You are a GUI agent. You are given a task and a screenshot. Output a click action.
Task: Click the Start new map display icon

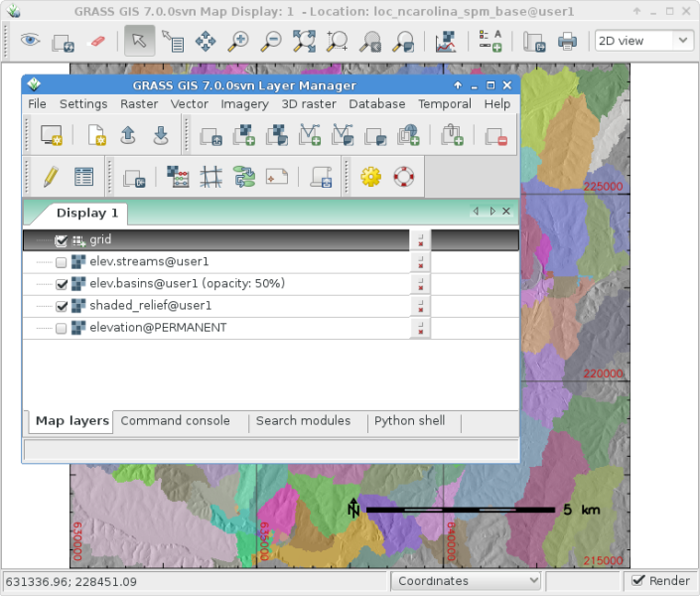click(51, 135)
